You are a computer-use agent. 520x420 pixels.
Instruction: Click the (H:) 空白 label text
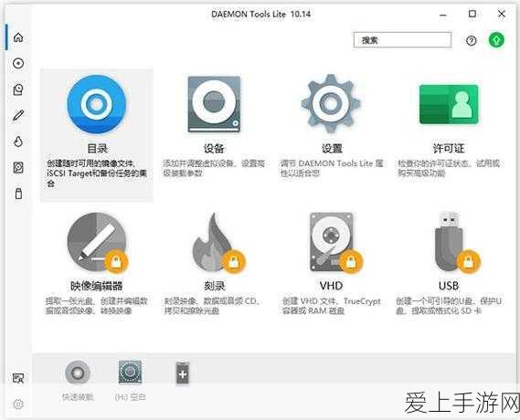[x=130, y=397]
